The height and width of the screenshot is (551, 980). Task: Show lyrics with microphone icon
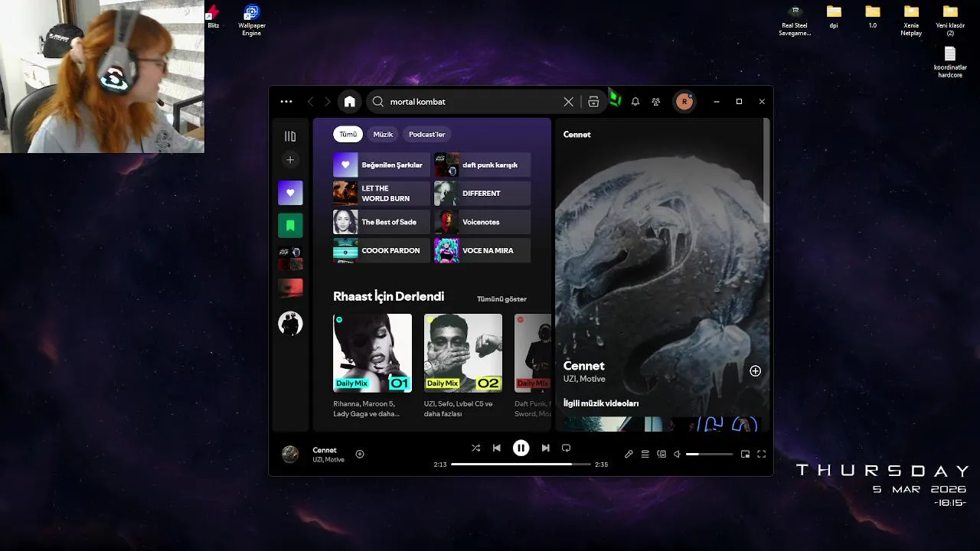pos(629,454)
